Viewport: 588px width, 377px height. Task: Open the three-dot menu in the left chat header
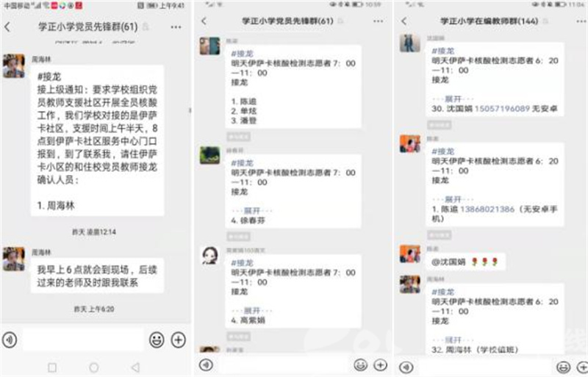pos(176,27)
